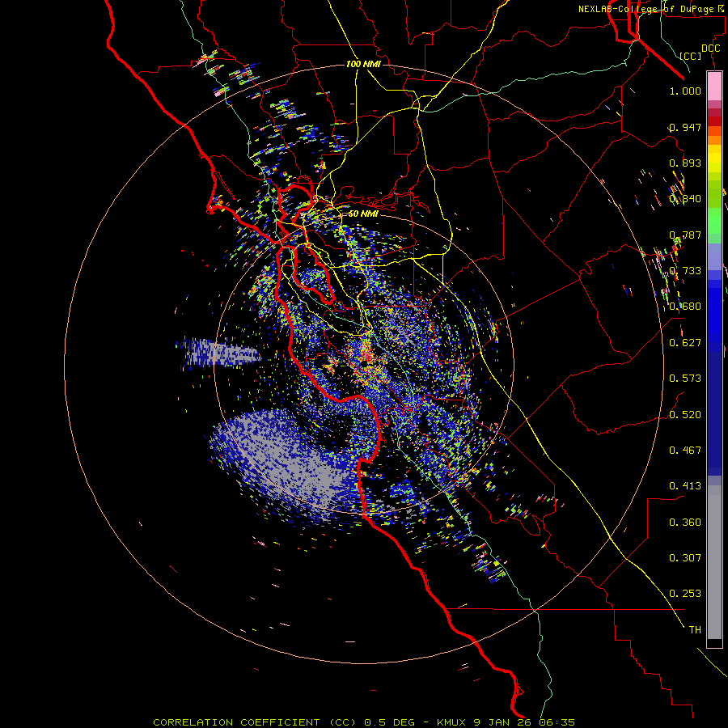
Task: Click the 0.733 legend value
Action: pyautogui.click(x=685, y=271)
